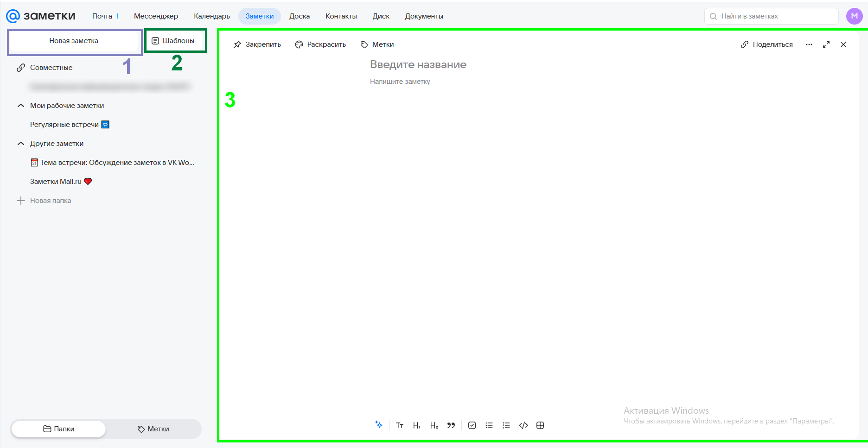
Task: Insert a table into the note
Action: pos(540,425)
